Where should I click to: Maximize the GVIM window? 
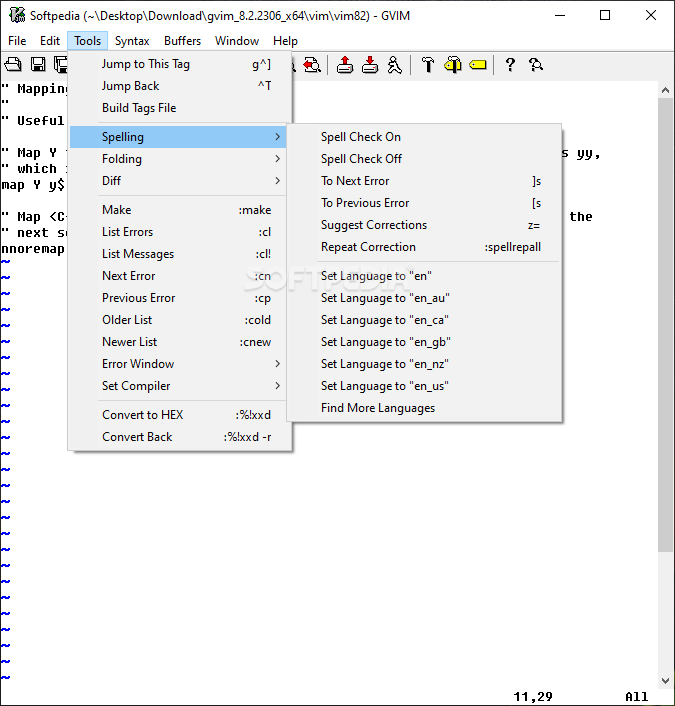pyautogui.click(x=605, y=15)
